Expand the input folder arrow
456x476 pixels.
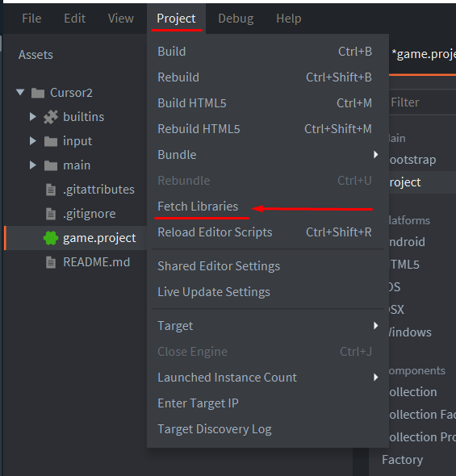click(33, 141)
